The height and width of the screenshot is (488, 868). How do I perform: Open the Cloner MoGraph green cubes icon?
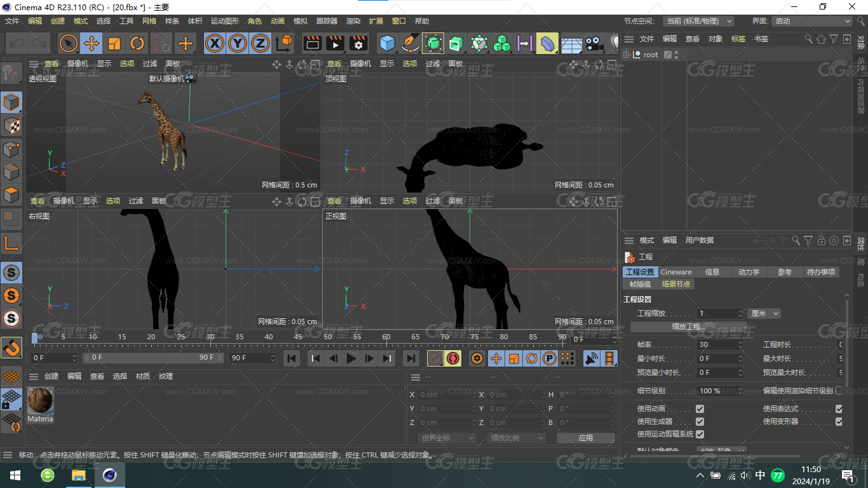click(502, 43)
